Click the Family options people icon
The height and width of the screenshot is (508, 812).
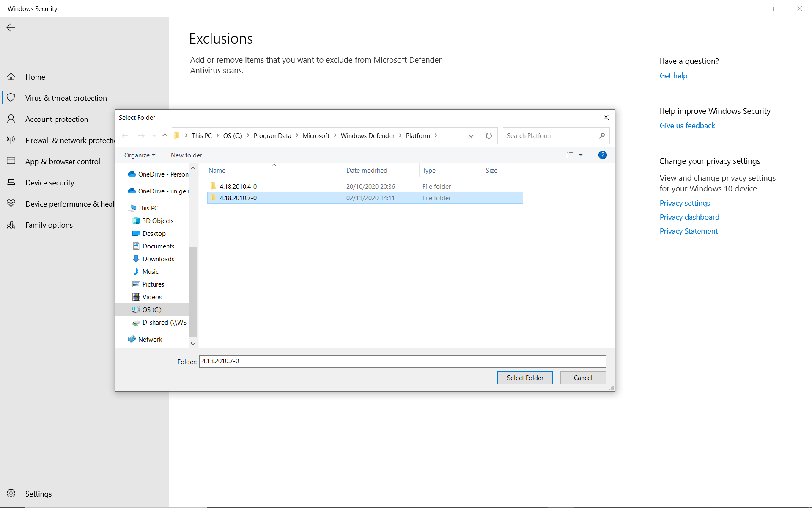pos(11,225)
